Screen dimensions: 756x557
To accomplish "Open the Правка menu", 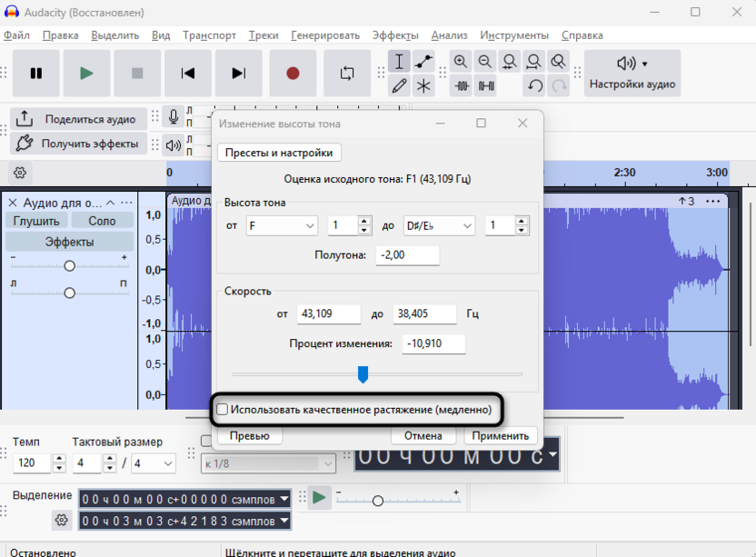I will (x=60, y=35).
